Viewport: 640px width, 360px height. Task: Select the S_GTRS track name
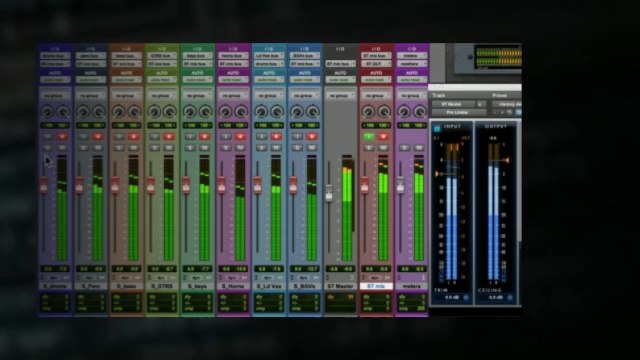162,286
